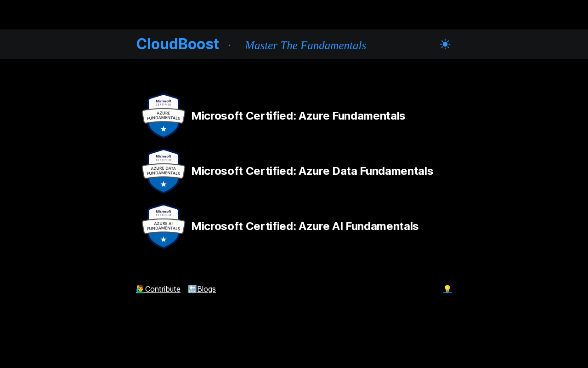Click the back arrow icon beside Blogs
This screenshot has width=588, height=368.
pos(192,289)
